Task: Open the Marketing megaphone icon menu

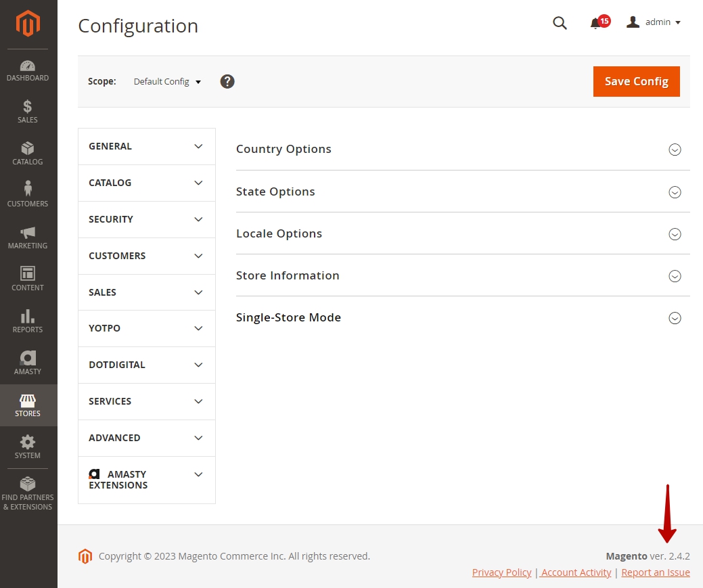Action: pyautogui.click(x=28, y=238)
